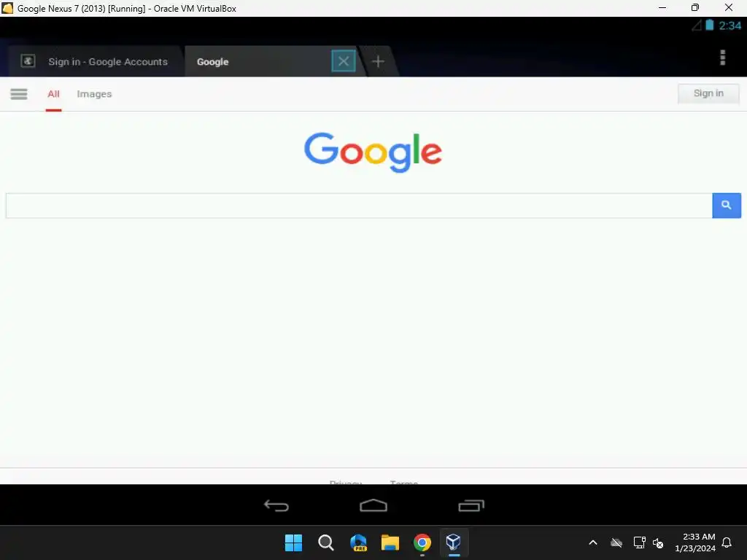This screenshot has width=747, height=560.
Task: Tap the Android recent apps button
Action: [471, 505]
